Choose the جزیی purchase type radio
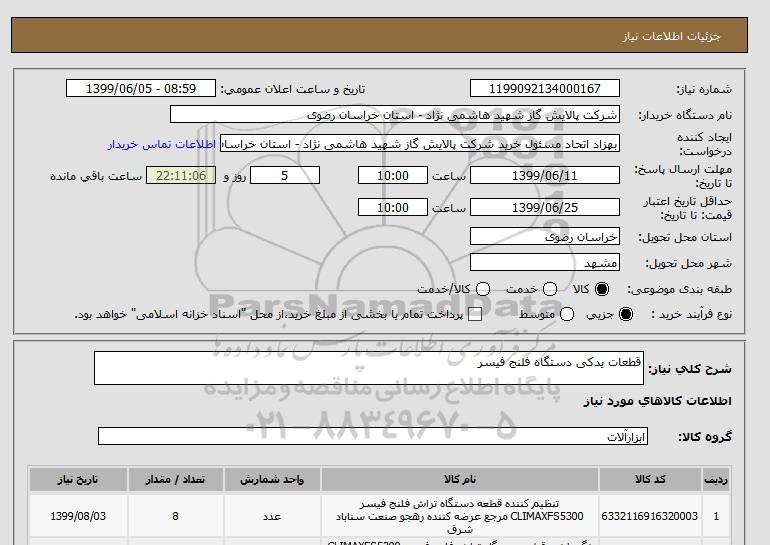This screenshot has width=770, height=545. pyautogui.click(x=626, y=314)
